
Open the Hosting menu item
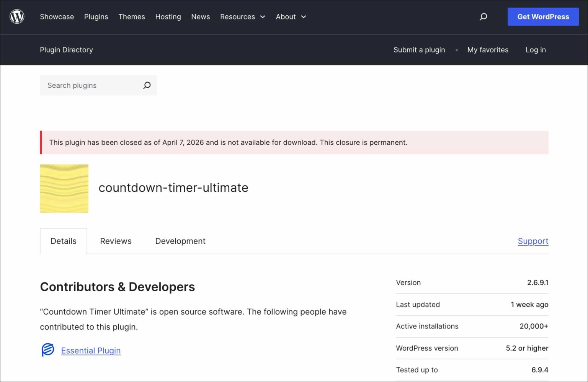[168, 16]
